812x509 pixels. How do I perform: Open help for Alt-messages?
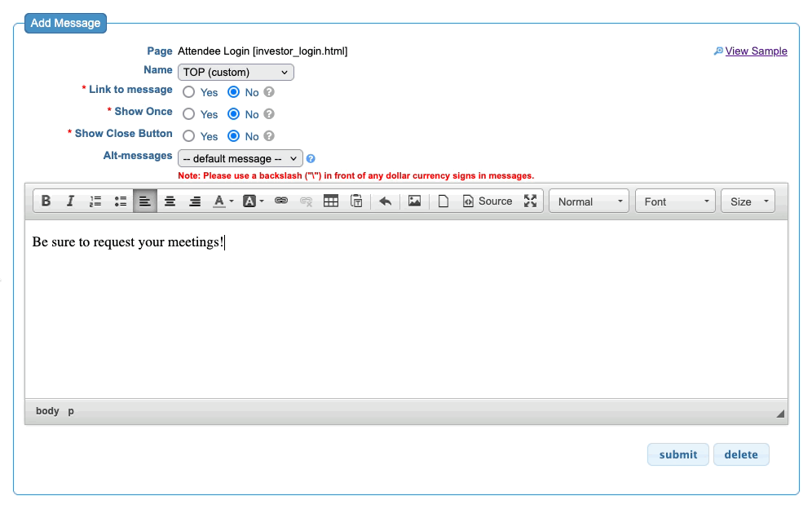click(311, 158)
